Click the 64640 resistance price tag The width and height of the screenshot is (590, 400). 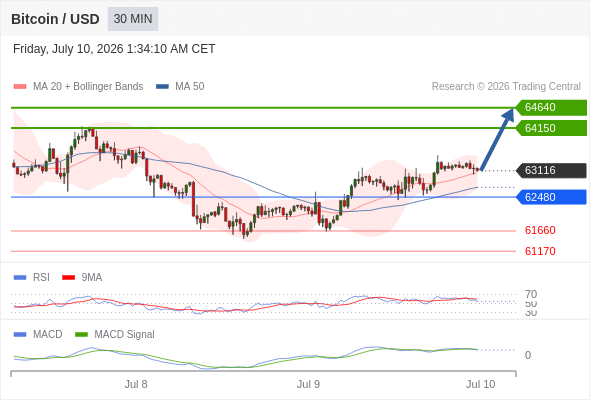(551, 108)
